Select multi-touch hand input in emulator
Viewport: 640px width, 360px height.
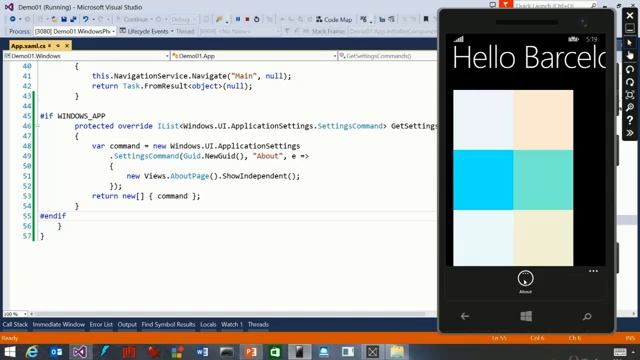pyautogui.click(x=630, y=55)
